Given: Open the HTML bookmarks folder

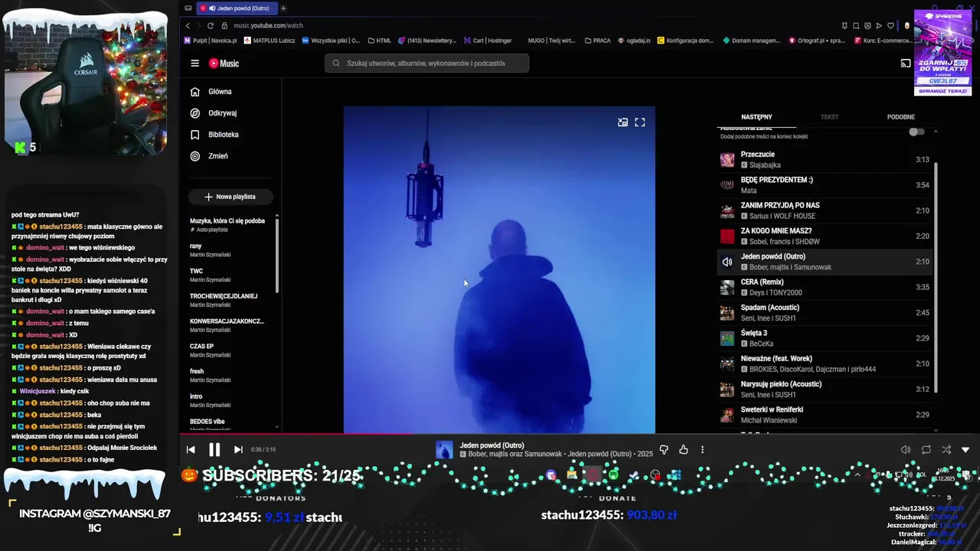Looking at the screenshot, I should point(380,41).
